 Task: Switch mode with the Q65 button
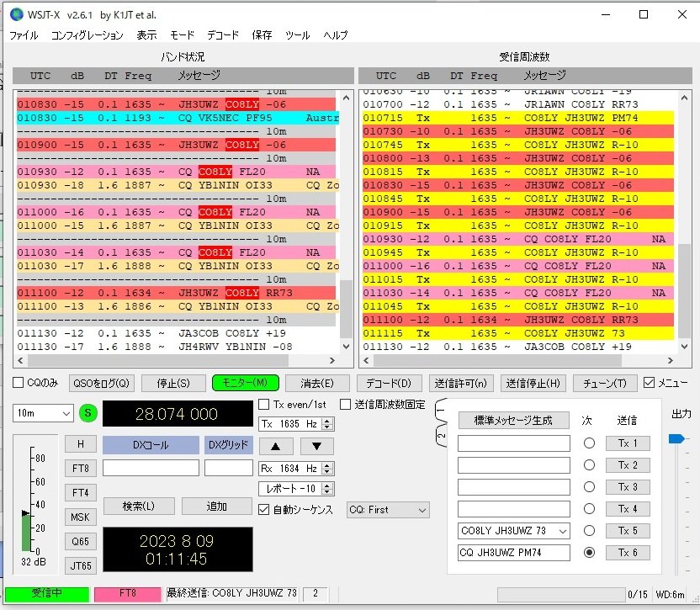(81, 542)
